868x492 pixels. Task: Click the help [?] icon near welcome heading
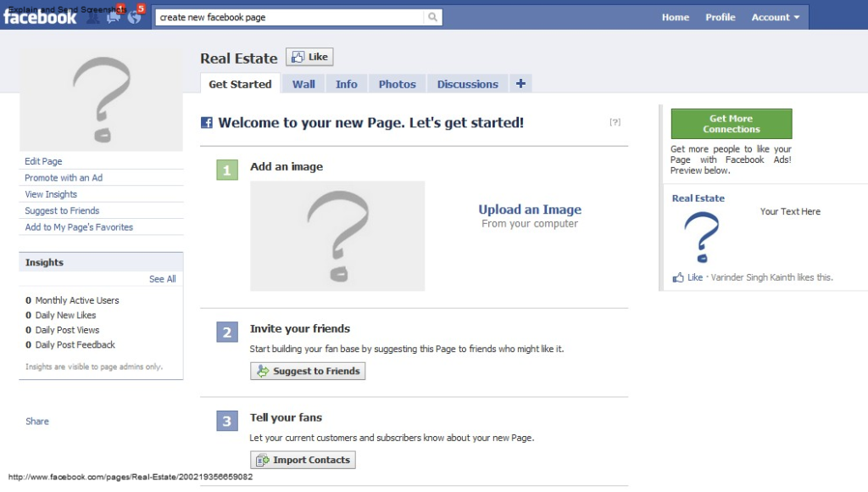(x=615, y=122)
